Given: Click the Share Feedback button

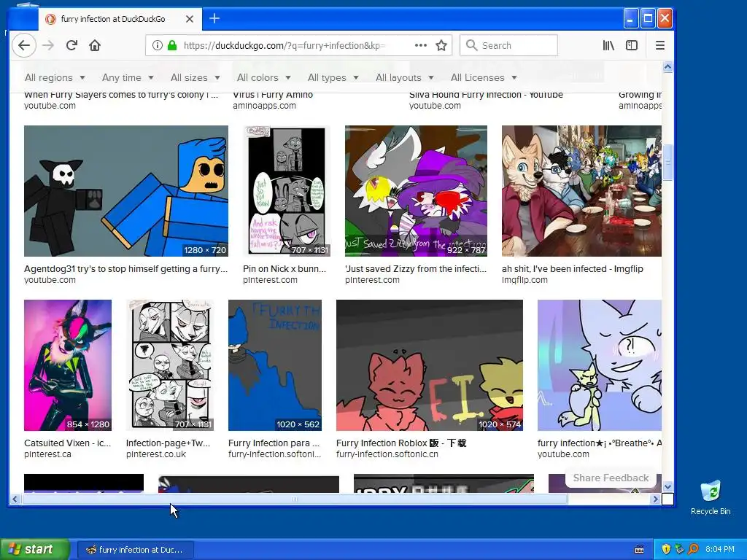Looking at the screenshot, I should click(x=611, y=478).
